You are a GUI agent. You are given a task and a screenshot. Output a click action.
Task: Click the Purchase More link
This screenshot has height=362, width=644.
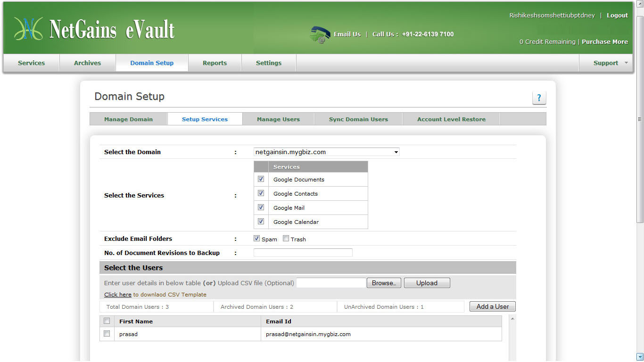coord(605,42)
